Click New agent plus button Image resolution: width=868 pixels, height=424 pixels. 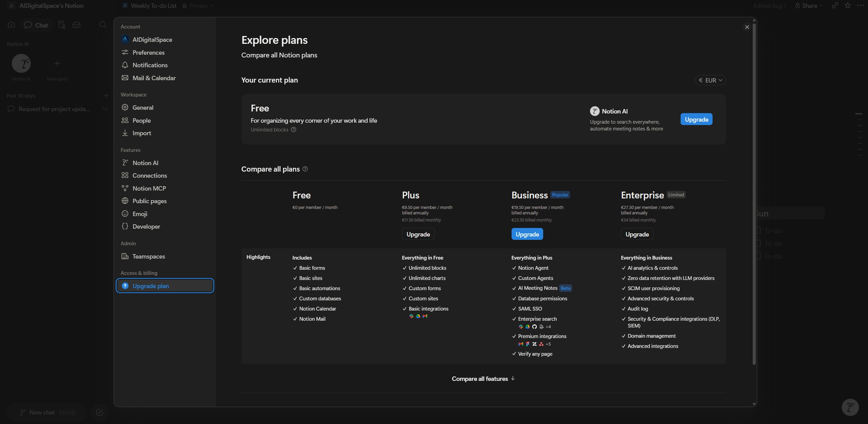57,64
